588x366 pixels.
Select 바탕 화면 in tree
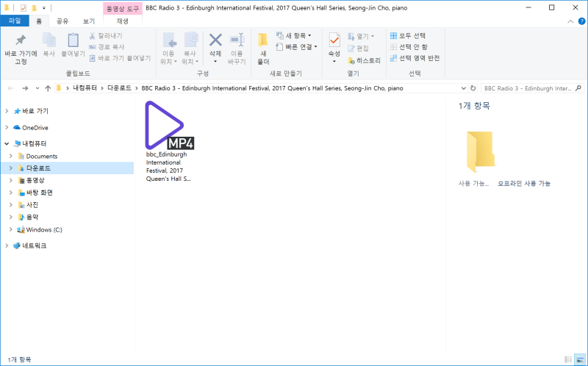[35, 193]
